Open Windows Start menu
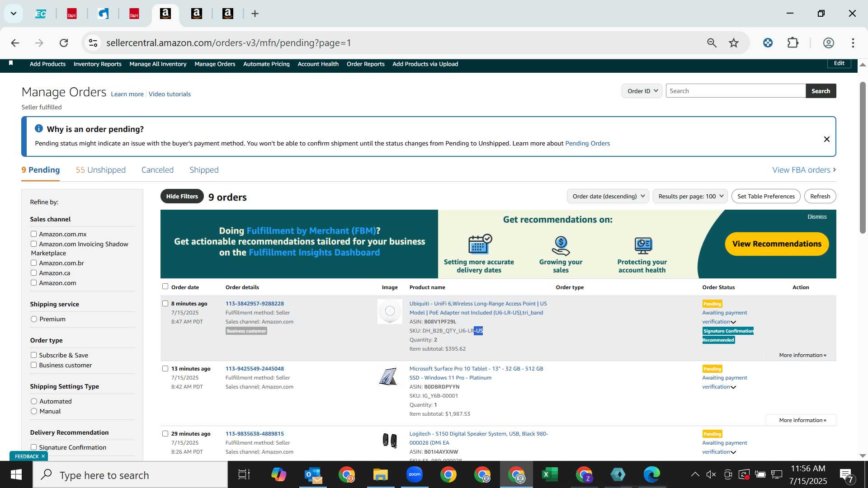Image resolution: width=868 pixels, height=488 pixels. tap(16, 474)
